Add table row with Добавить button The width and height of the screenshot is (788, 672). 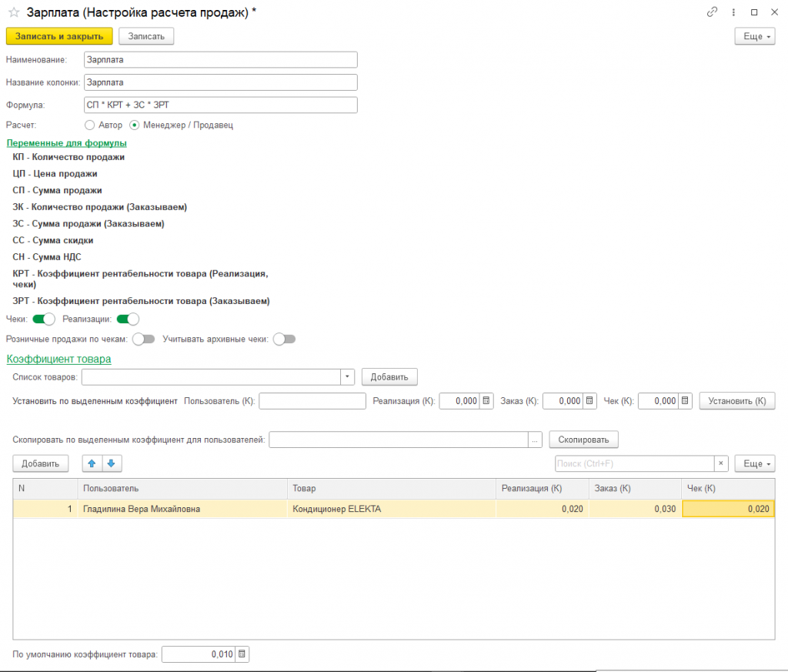pos(40,463)
